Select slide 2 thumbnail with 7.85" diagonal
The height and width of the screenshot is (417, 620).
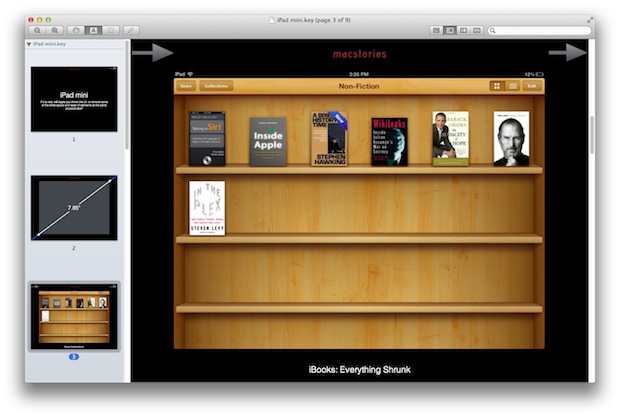click(x=74, y=208)
